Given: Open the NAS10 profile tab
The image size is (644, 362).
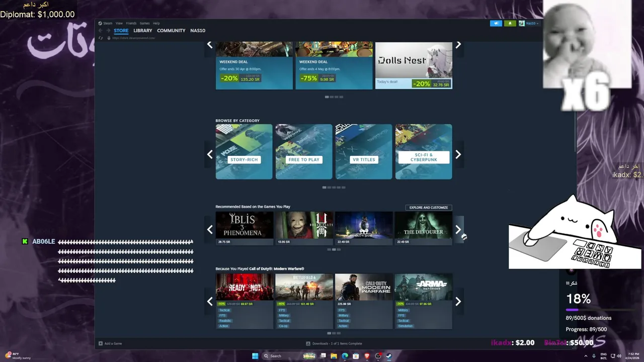Looking at the screenshot, I should tap(198, 31).
